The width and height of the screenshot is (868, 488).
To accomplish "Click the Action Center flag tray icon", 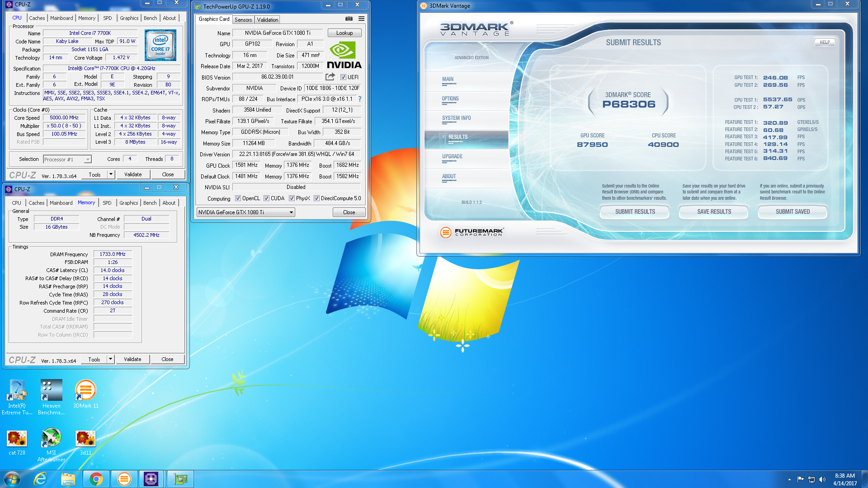I will 801,479.
